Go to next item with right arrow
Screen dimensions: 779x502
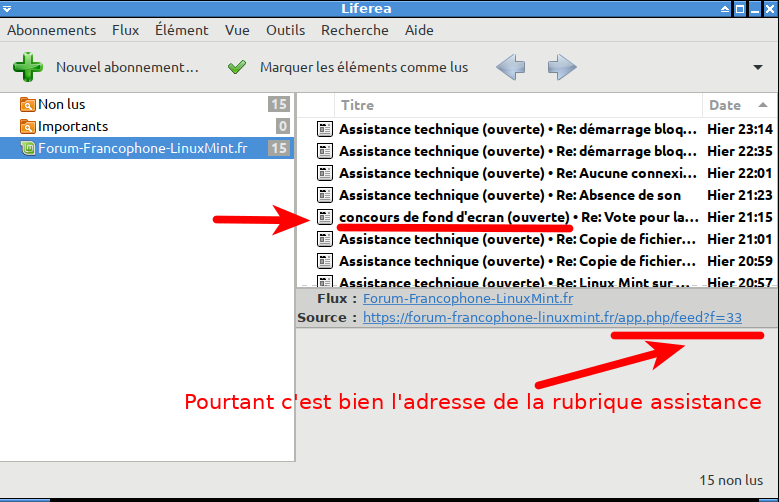click(562, 67)
